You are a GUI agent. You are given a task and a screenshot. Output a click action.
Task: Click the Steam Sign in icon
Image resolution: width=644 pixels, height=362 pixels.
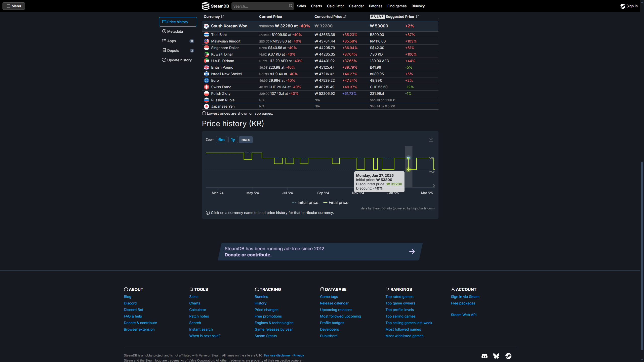tap(623, 6)
